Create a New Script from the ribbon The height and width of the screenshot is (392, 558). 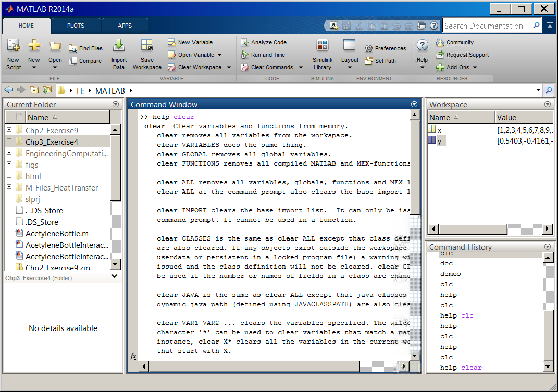point(14,54)
